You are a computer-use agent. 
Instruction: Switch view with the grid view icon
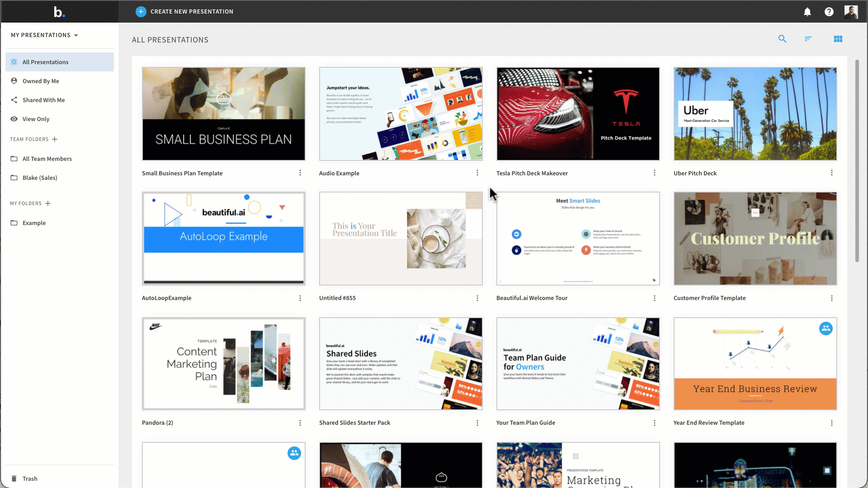click(x=838, y=39)
